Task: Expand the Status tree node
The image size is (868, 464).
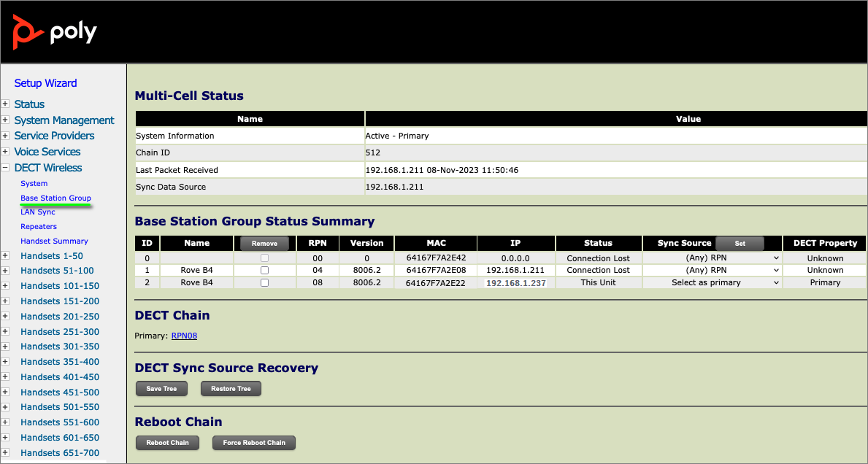Action: coord(5,104)
